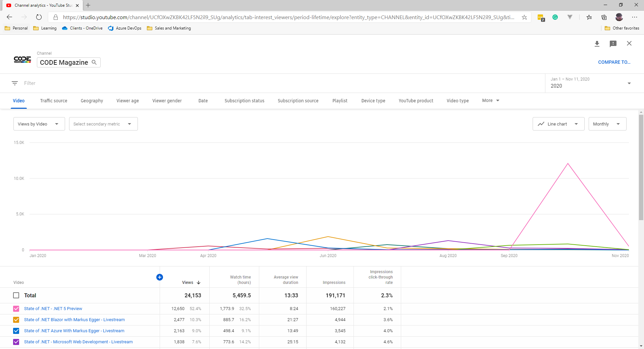
Task: Open the Sales and Marketing bookmark folder
Action: tap(169, 28)
